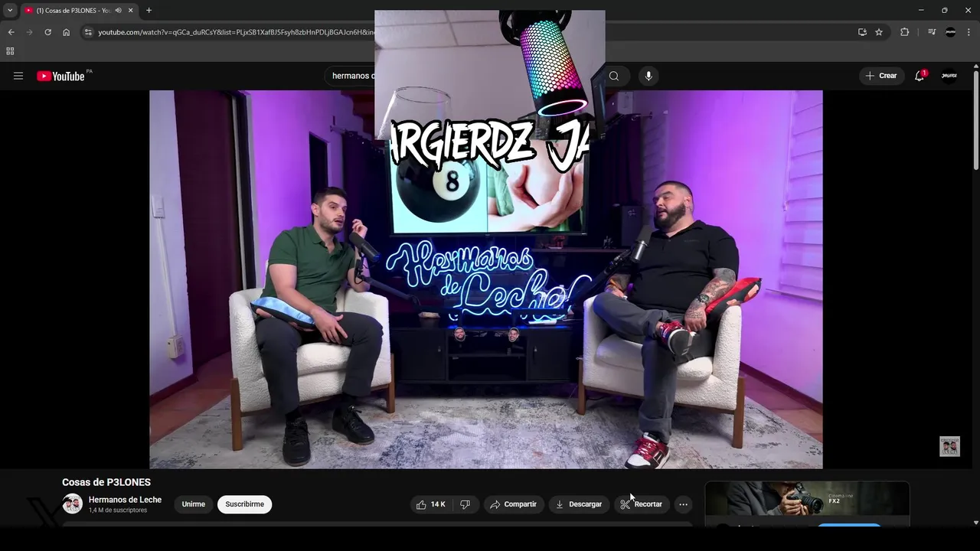
Task: View site information icon in address bar
Action: pyautogui.click(x=88, y=32)
